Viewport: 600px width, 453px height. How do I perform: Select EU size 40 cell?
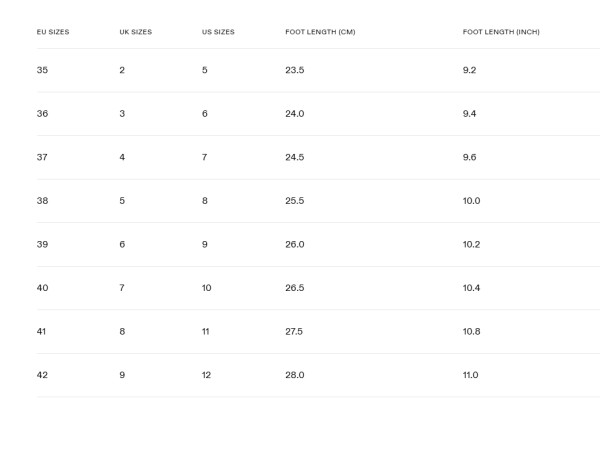[x=42, y=288]
